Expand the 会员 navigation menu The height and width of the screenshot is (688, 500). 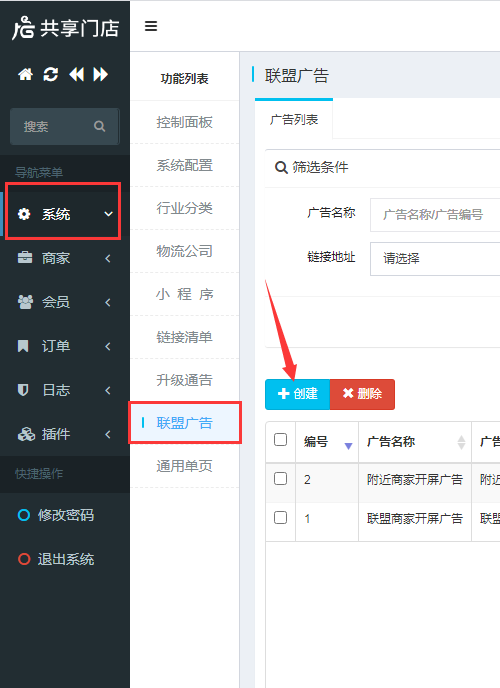(64, 302)
